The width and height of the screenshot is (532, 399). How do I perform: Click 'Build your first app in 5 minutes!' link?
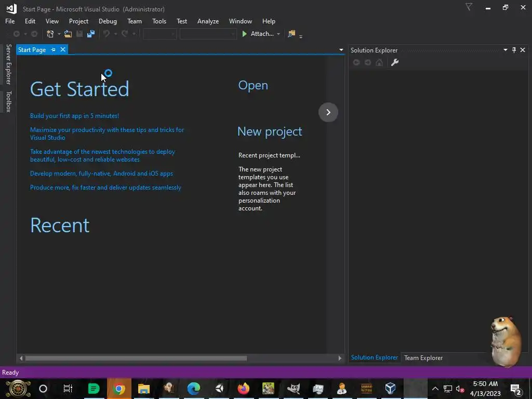(x=74, y=116)
